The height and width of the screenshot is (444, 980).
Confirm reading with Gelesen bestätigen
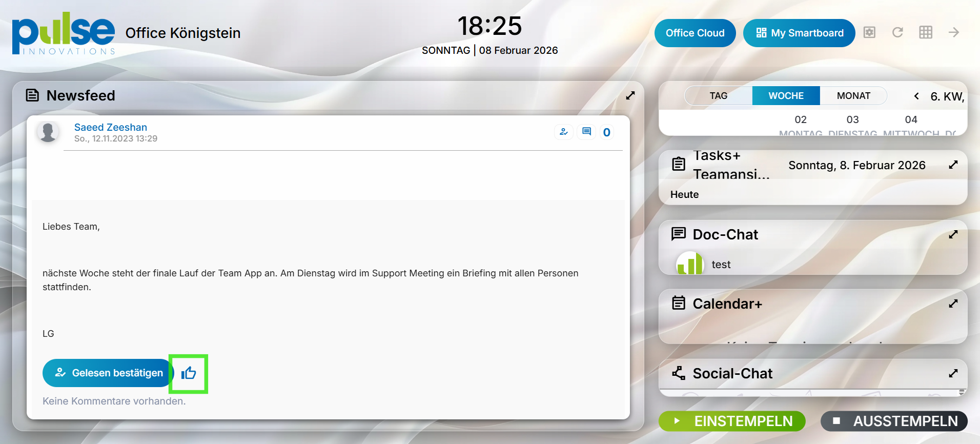(x=108, y=373)
